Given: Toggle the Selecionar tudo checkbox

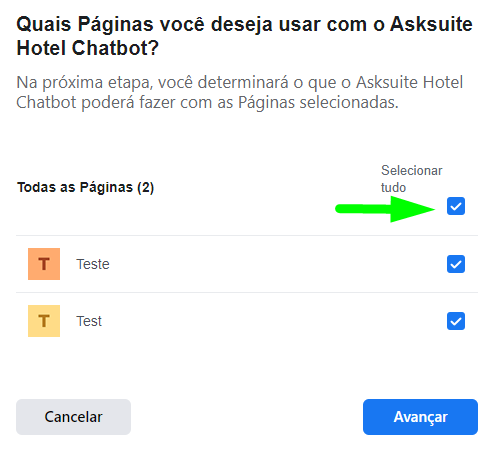Looking at the screenshot, I should (456, 206).
